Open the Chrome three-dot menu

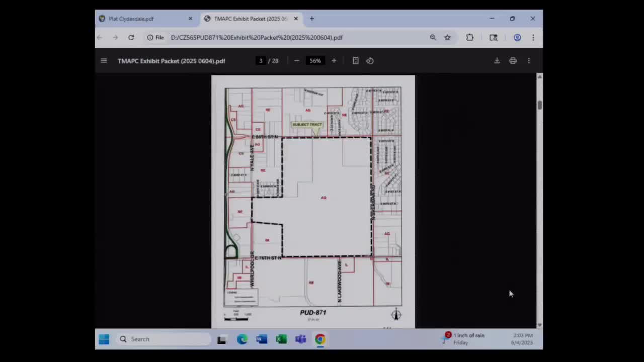(x=533, y=37)
